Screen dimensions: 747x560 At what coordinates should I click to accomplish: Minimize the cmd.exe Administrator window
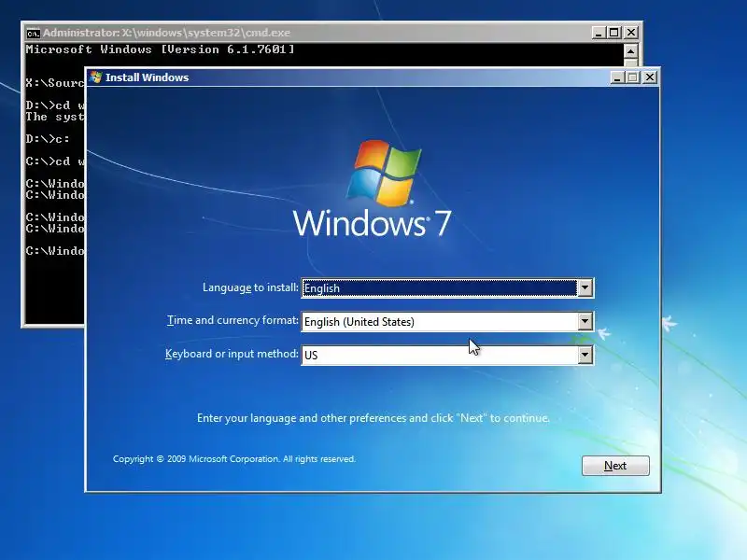599,33
